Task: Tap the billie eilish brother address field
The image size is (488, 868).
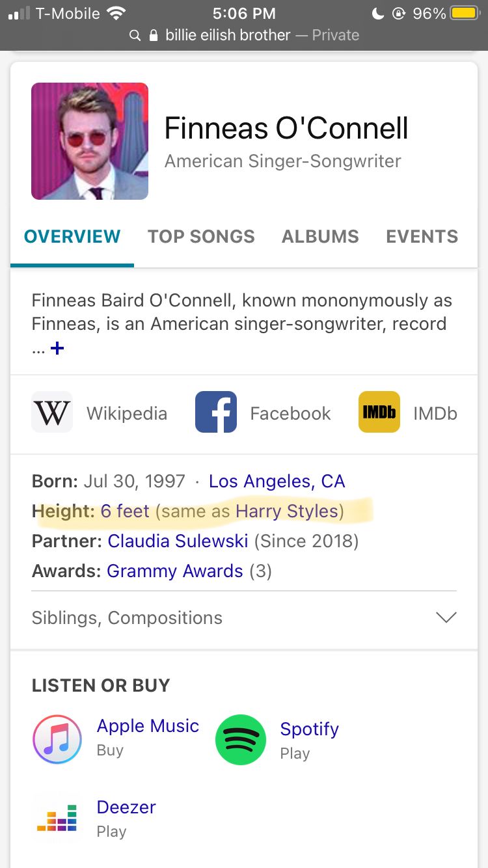Action: (244, 35)
